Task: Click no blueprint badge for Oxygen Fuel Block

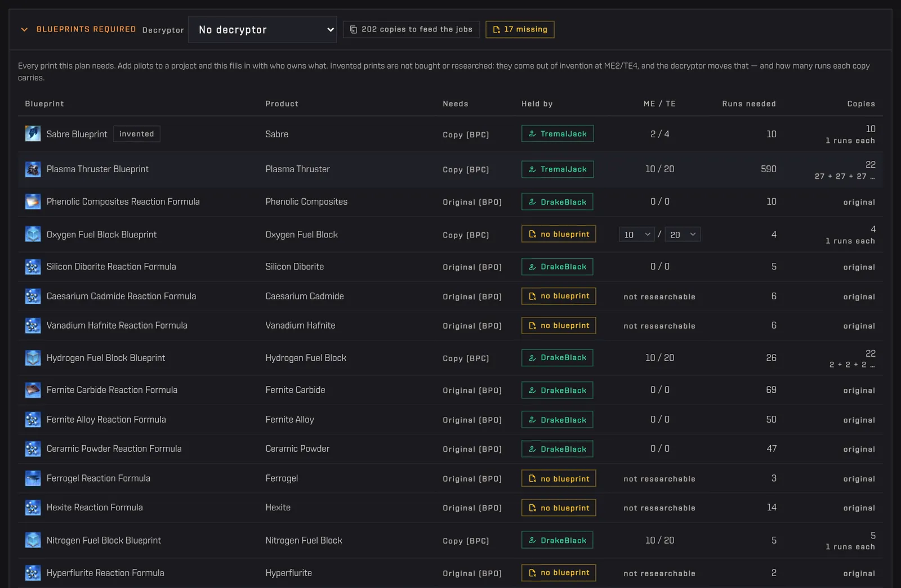Action: tap(559, 234)
